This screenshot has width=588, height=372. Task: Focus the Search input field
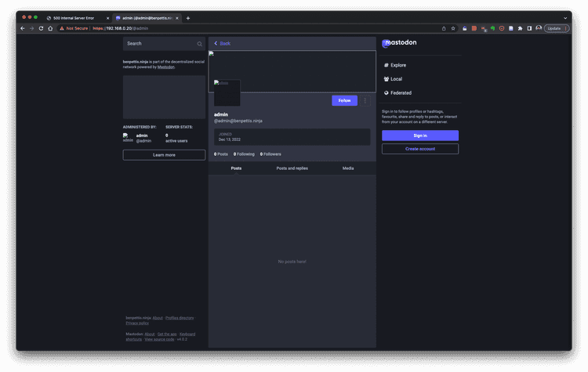tap(164, 44)
